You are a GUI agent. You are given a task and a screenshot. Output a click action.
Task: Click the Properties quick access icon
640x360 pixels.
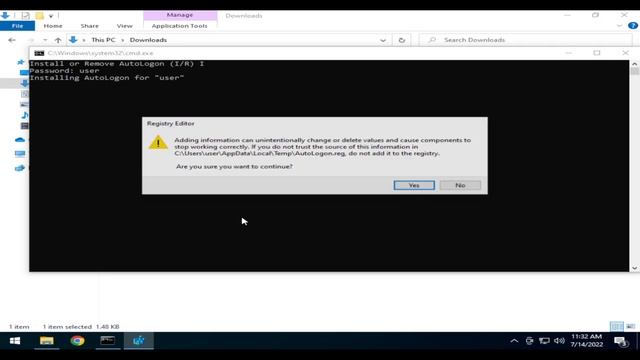25,16
